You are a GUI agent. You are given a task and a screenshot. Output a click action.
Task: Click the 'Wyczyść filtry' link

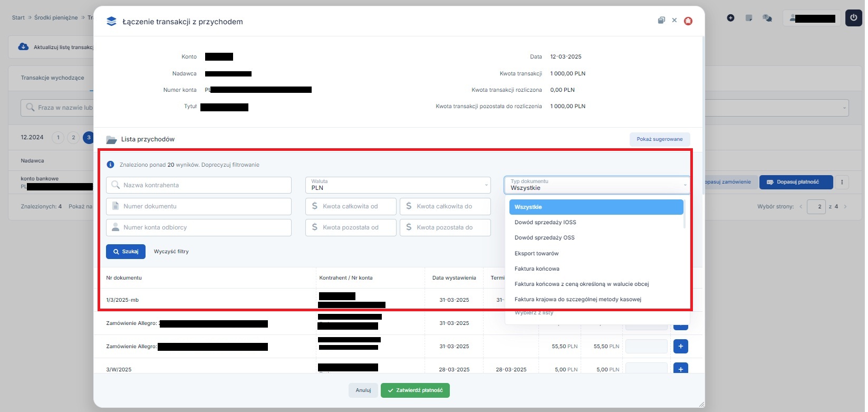tap(171, 252)
